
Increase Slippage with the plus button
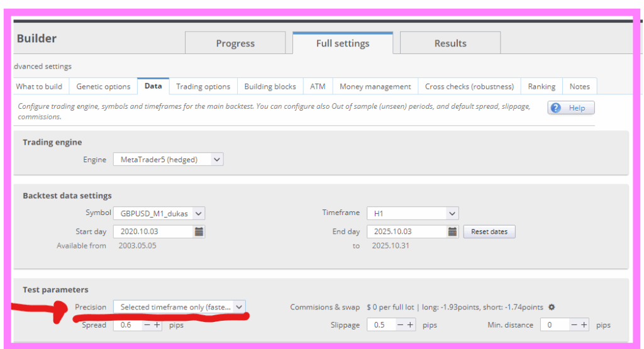point(410,325)
